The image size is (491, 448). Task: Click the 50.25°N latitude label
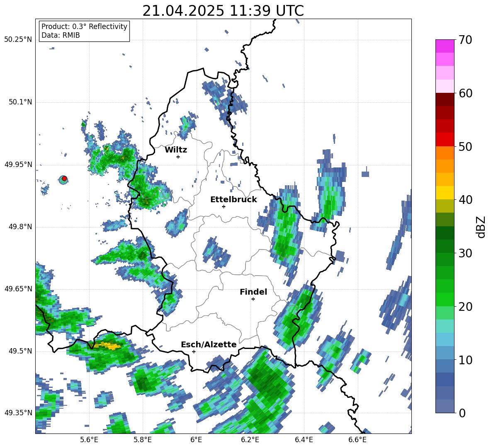point(18,40)
